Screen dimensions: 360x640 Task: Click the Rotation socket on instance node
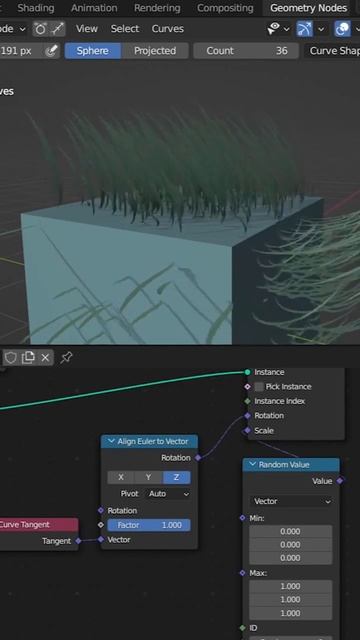pos(247,416)
